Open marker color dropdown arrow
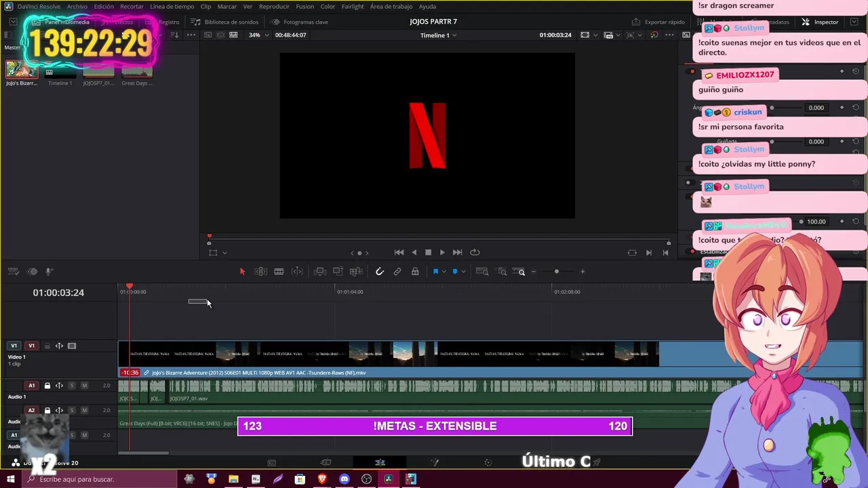 click(463, 272)
